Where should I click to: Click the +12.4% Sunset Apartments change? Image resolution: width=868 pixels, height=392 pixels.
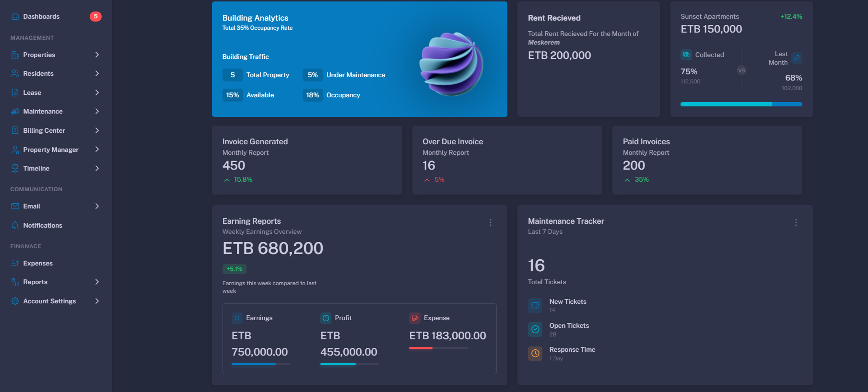click(x=791, y=16)
